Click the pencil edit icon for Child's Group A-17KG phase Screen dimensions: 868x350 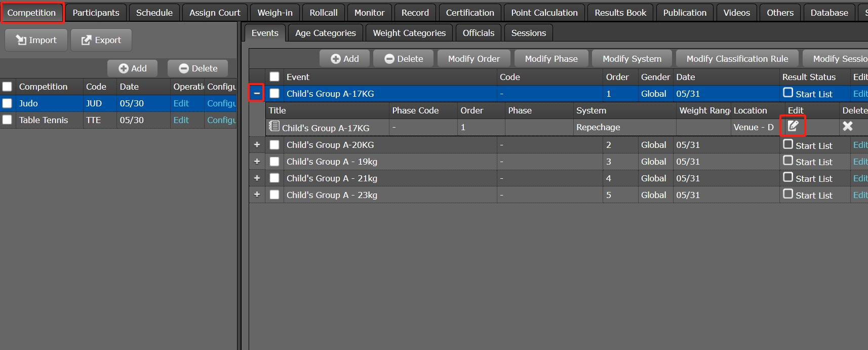pos(793,126)
